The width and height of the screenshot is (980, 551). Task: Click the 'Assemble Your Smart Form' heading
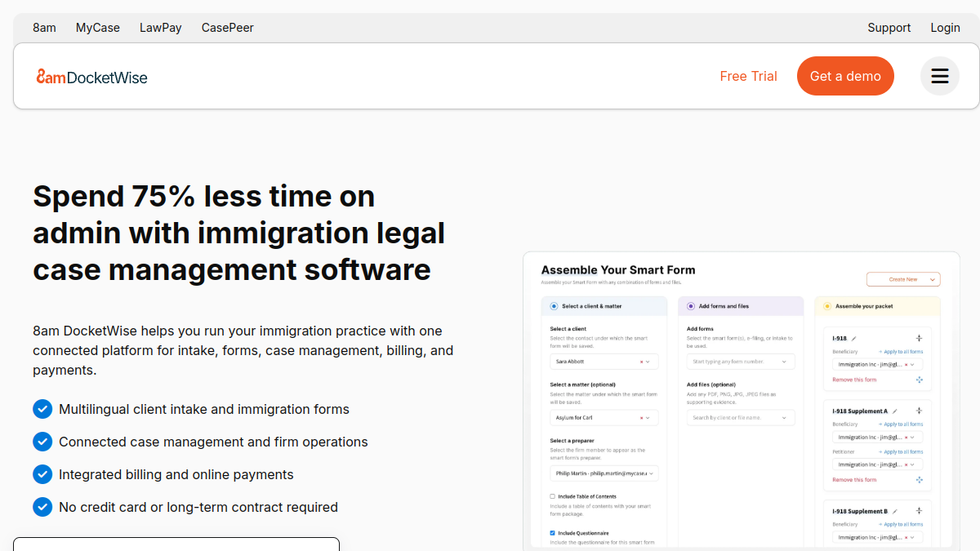coord(618,270)
